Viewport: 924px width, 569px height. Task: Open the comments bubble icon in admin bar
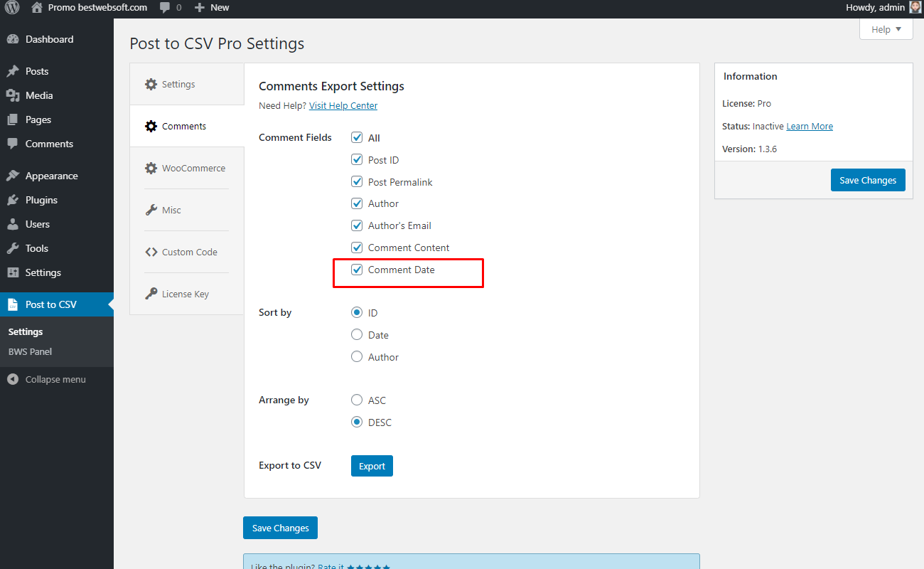(x=165, y=8)
